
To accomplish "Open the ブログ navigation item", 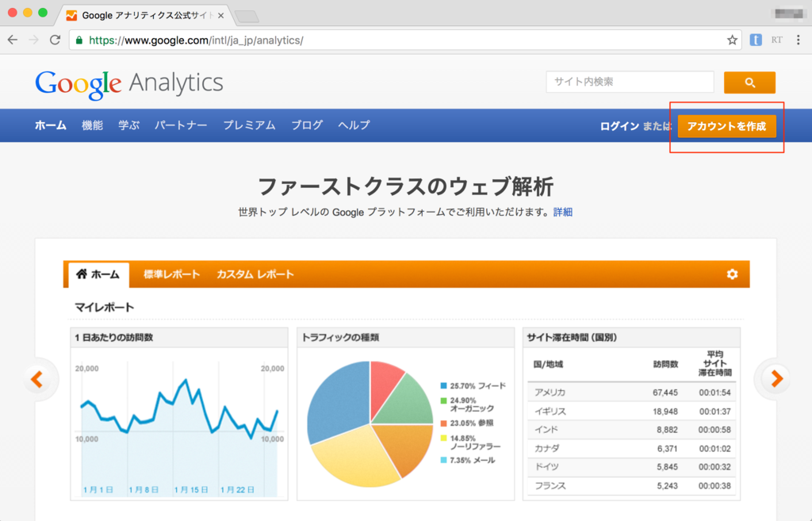I will pyautogui.click(x=307, y=125).
